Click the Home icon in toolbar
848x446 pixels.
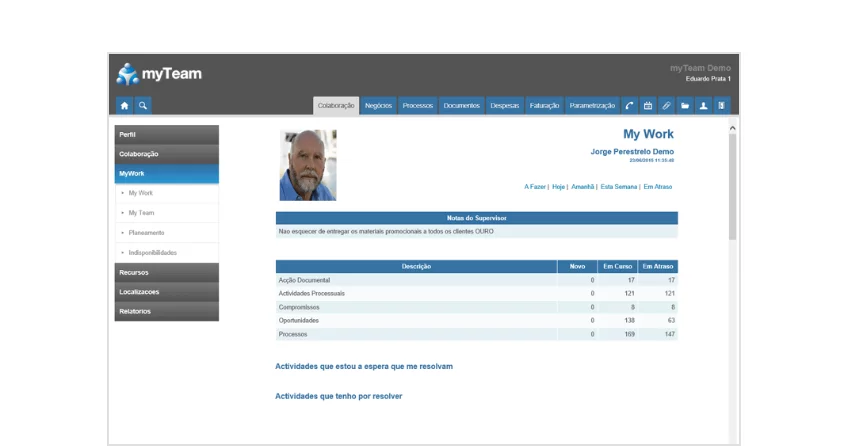tap(124, 105)
